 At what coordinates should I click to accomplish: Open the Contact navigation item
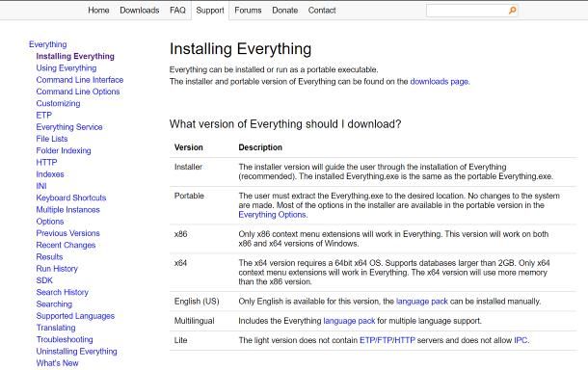click(x=322, y=11)
